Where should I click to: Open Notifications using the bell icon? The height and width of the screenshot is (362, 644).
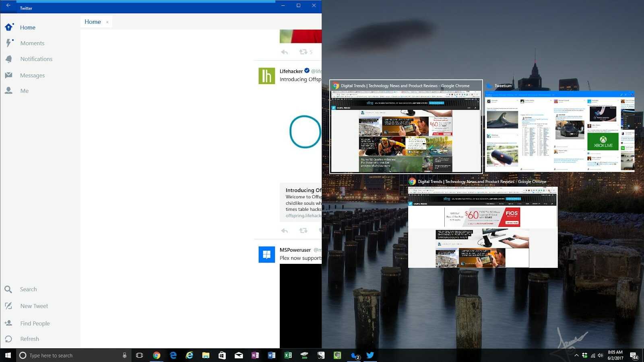click(9, 59)
